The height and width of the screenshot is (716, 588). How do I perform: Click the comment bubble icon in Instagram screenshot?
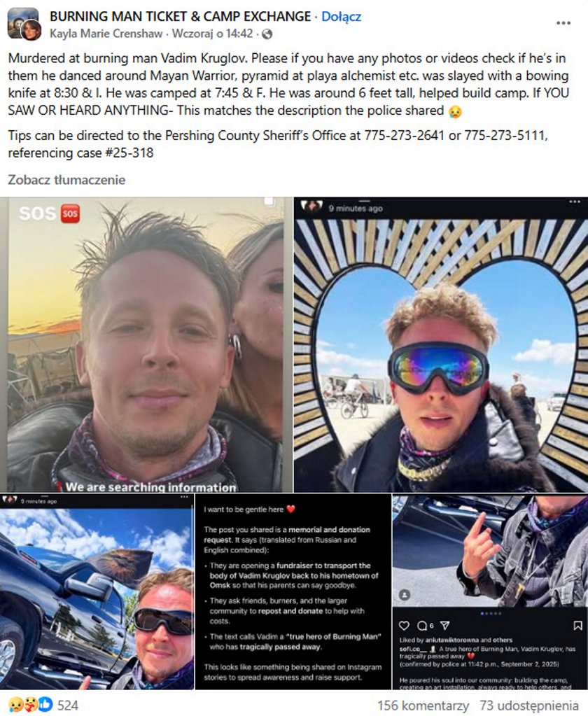coord(422,626)
